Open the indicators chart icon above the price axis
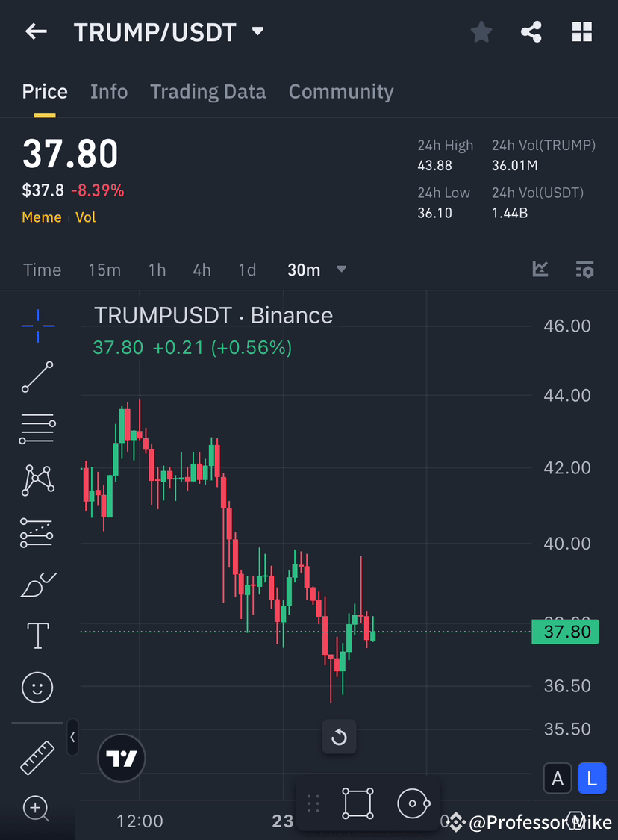The image size is (618, 840). coord(540,270)
